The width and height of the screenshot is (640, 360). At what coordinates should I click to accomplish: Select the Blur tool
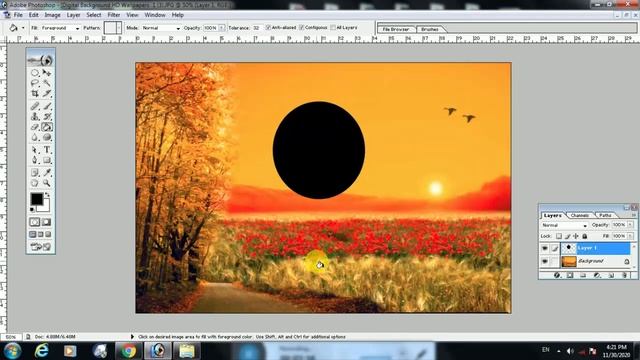(x=35, y=138)
